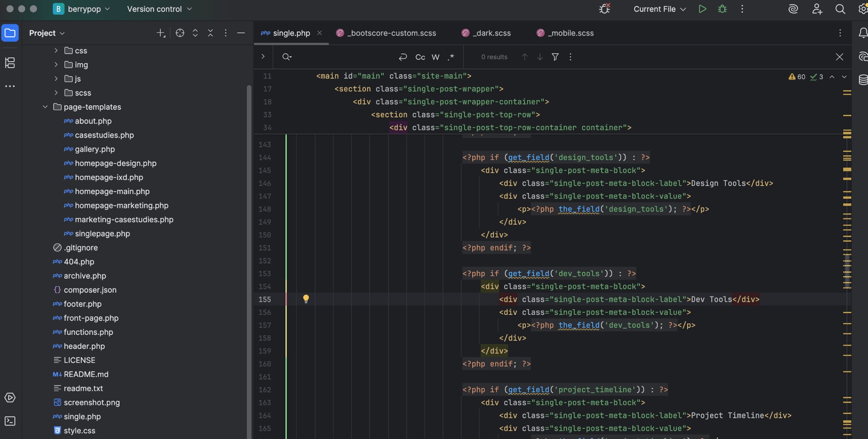Switch to the _bootscore-custom.scss tab
The image size is (868, 439).
tap(391, 33)
